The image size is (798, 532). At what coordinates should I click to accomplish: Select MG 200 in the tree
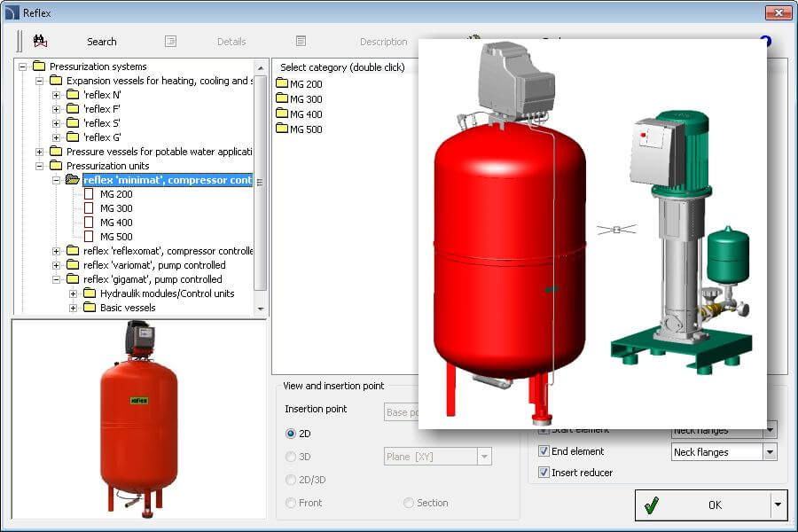[x=116, y=194]
